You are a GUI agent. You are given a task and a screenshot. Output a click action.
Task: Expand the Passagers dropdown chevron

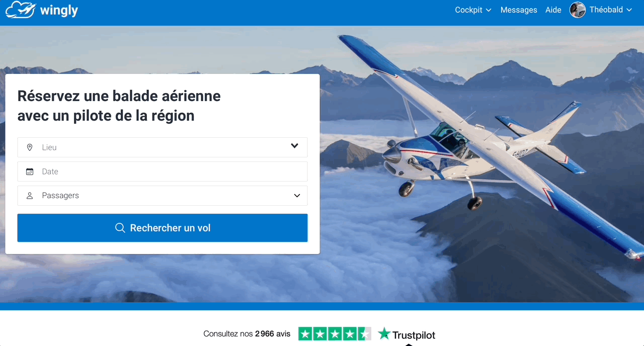coord(297,196)
